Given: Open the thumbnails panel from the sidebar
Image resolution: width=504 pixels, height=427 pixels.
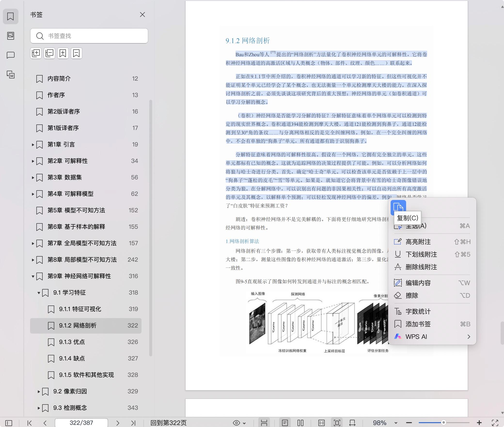Looking at the screenshot, I should 11,36.
